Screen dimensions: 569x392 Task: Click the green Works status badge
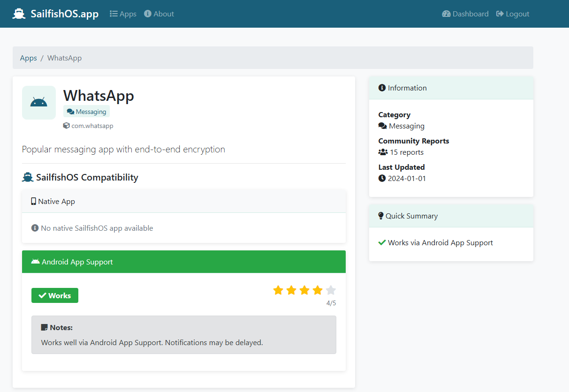click(55, 295)
